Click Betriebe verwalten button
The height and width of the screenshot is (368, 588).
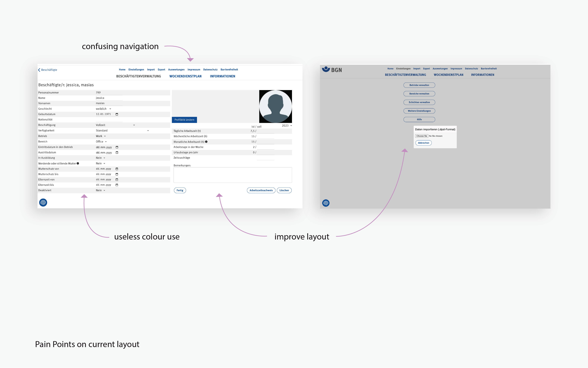pos(419,85)
